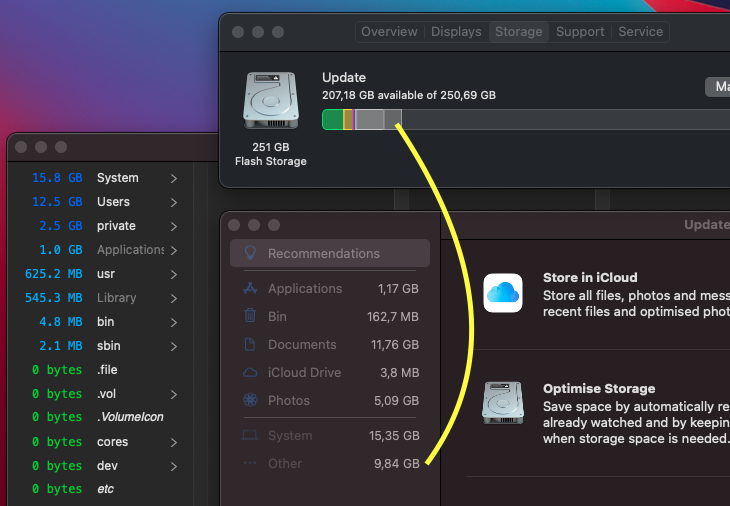Image resolution: width=730 pixels, height=506 pixels.
Task: Switch to the Displays tab
Action: pyautogui.click(x=456, y=32)
